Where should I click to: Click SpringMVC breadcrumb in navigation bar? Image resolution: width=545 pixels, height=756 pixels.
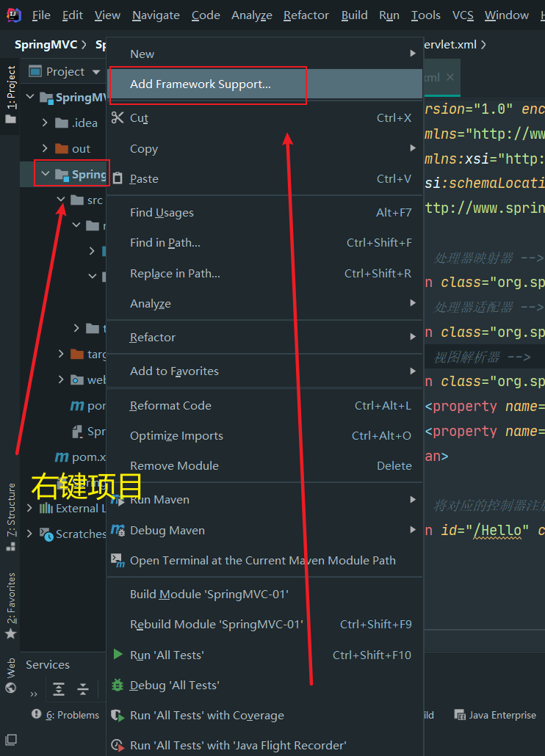pos(46,45)
